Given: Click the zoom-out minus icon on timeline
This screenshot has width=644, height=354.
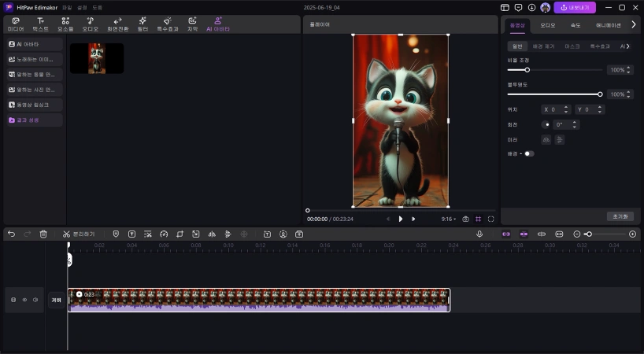Looking at the screenshot, I should click(x=576, y=234).
